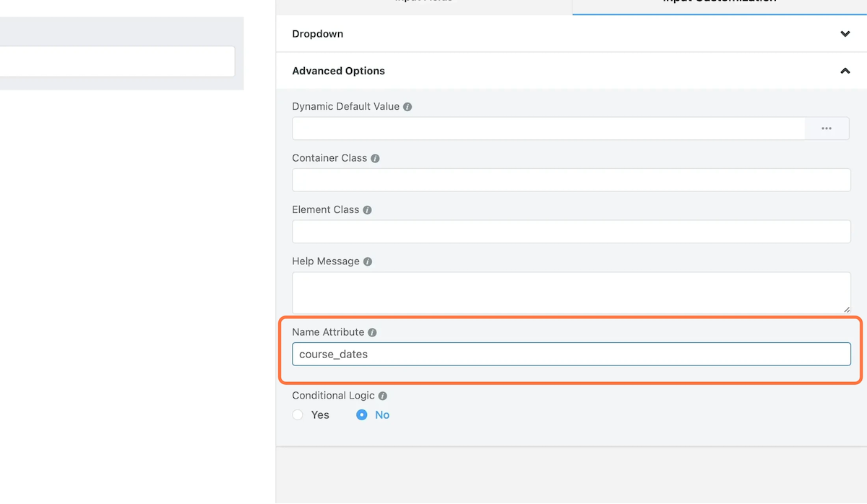Expand the Dropdown section chevron

[x=845, y=34]
